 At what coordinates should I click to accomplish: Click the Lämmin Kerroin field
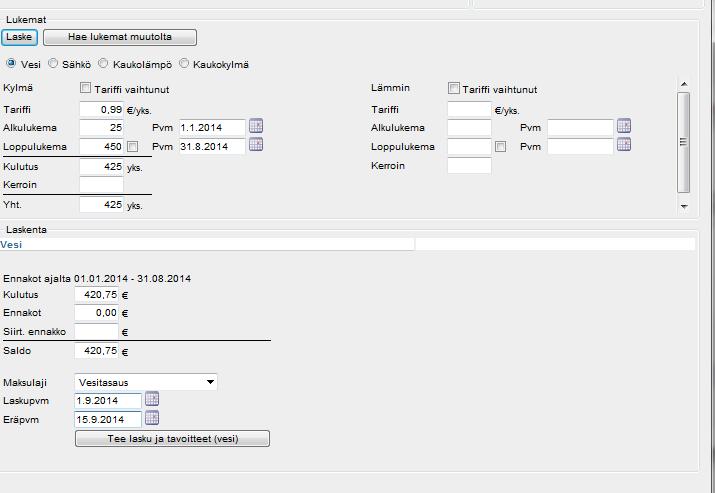click(469, 166)
